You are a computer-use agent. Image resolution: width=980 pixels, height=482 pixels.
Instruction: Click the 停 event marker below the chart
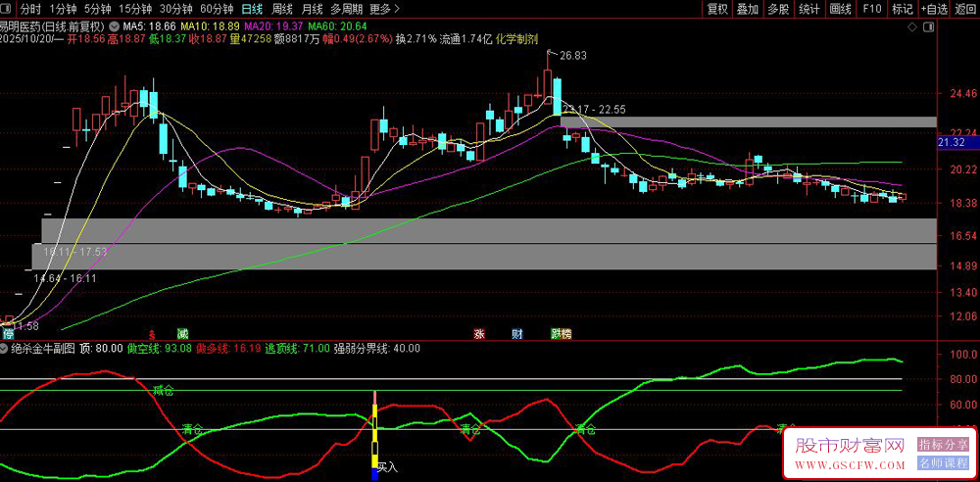coord(8,334)
